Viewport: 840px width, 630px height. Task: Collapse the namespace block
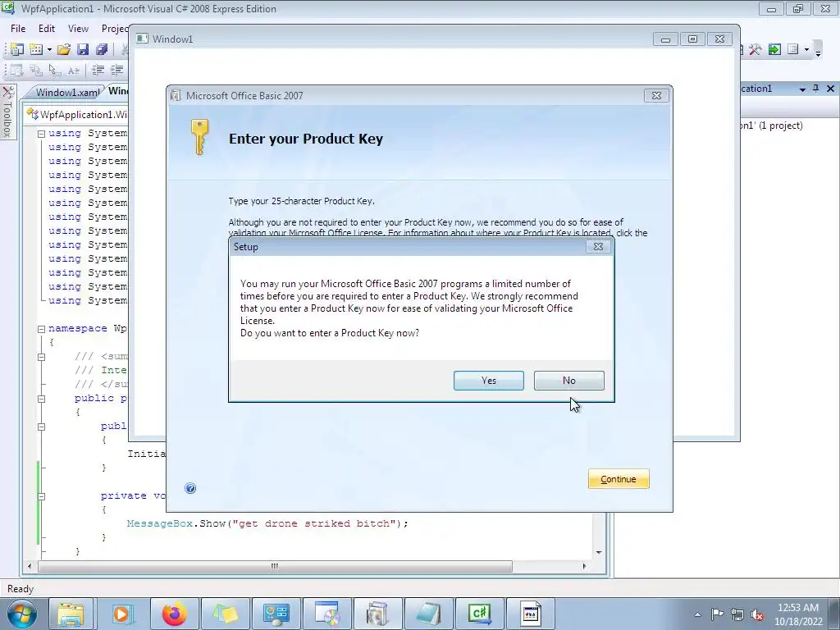(x=41, y=329)
